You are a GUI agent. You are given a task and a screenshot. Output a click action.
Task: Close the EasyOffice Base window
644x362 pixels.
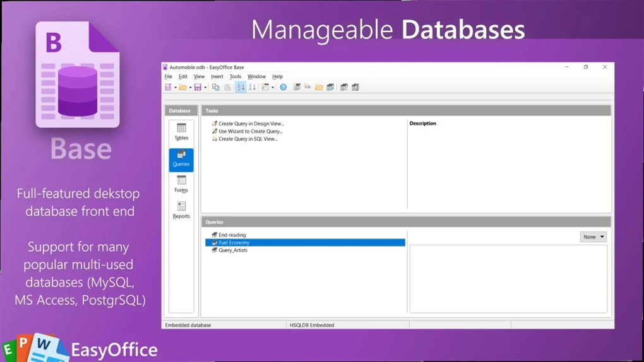pos(605,67)
